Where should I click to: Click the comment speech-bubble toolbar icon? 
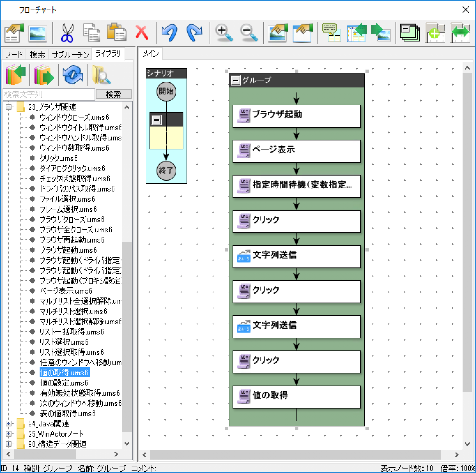click(x=331, y=33)
